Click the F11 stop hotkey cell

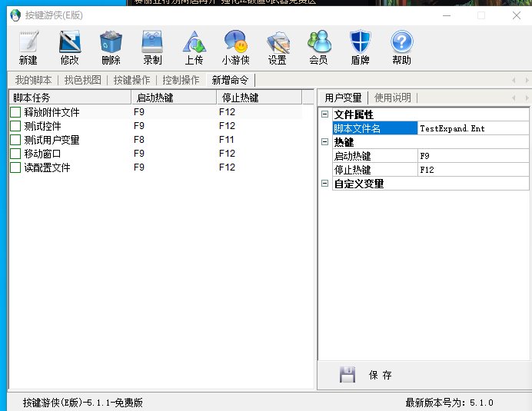click(x=227, y=140)
